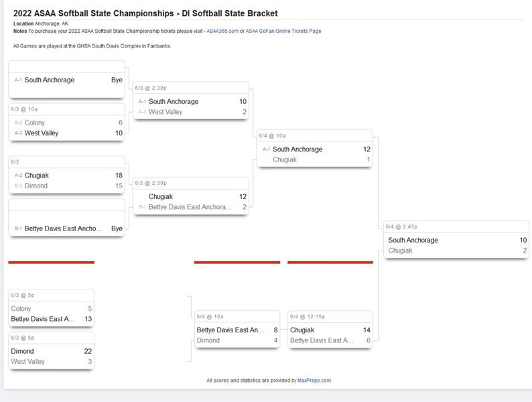Image resolution: width=532 pixels, height=402 pixels.
Task: Click Chugiak in the 6/4 @ 12:15p game
Action: click(x=302, y=330)
